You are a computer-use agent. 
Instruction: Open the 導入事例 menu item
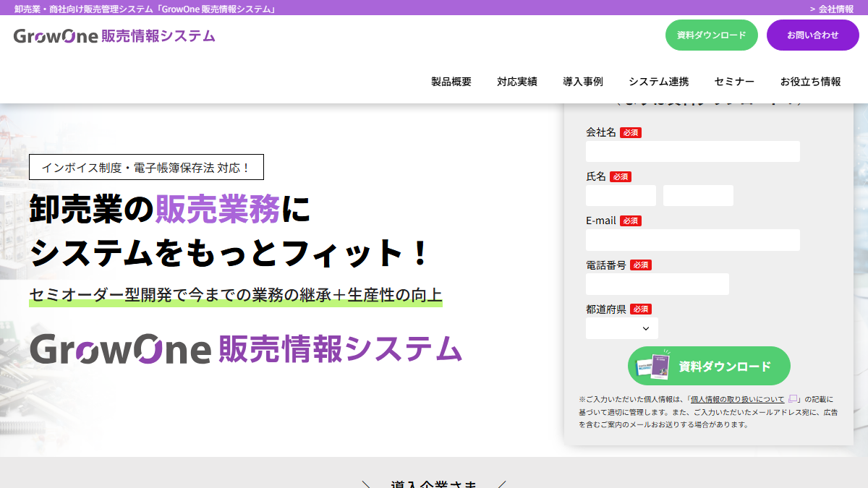tap(583, 82)
